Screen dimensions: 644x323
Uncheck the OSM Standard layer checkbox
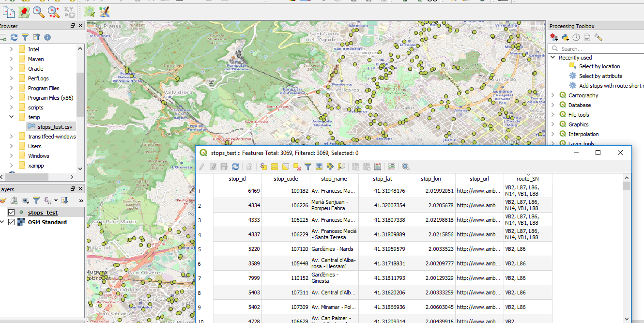click(x=12, y=222)
